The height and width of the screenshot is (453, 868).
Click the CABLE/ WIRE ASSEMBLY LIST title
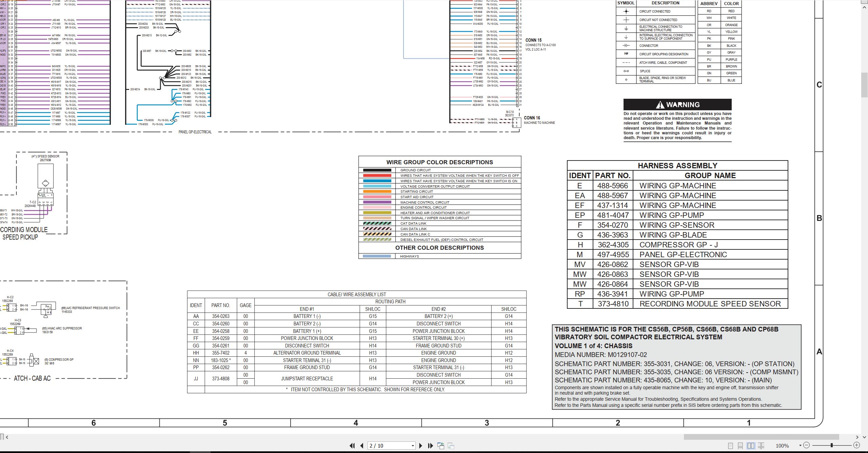[357, 295]
